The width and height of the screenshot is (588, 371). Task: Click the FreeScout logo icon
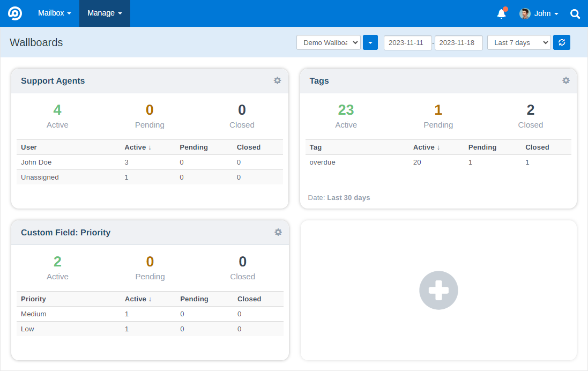(15, 13)
